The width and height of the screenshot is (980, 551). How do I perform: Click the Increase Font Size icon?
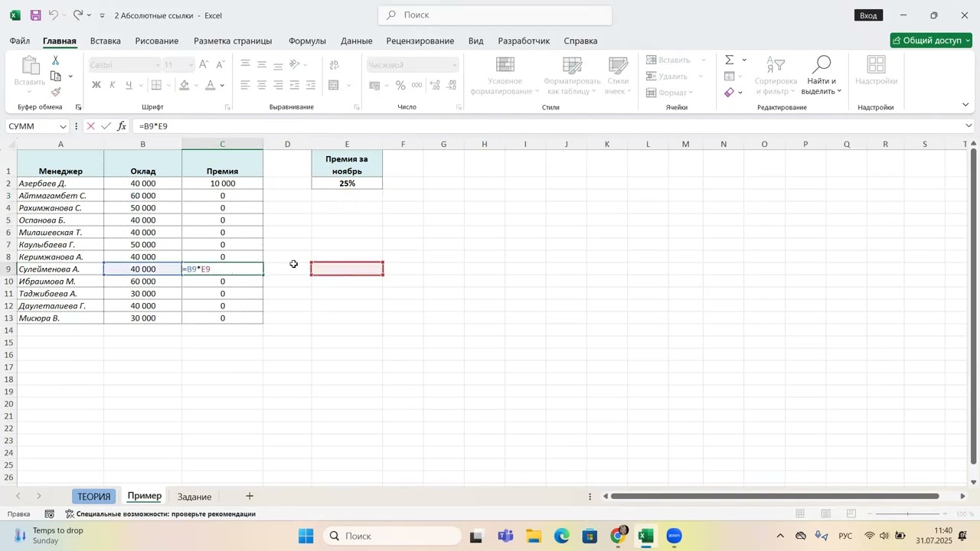point(204,65)
